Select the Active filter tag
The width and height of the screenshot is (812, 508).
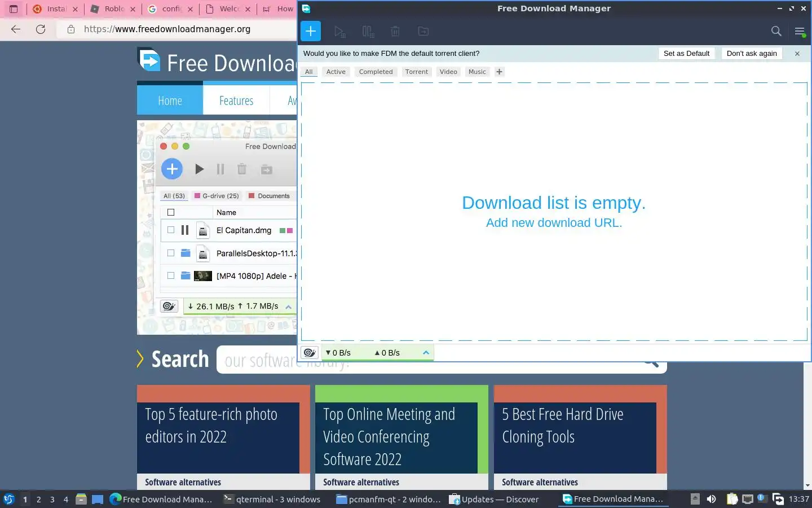point(336,72)
